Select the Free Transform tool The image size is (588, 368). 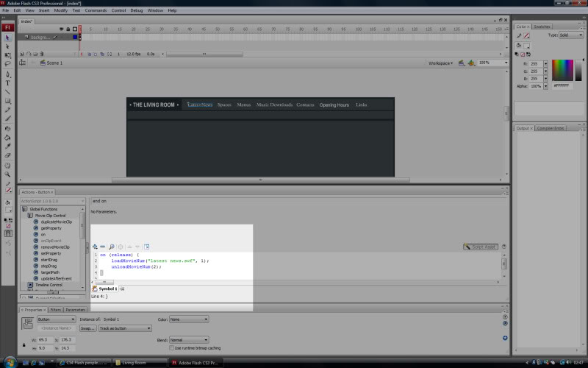click(x=7, y=54)
